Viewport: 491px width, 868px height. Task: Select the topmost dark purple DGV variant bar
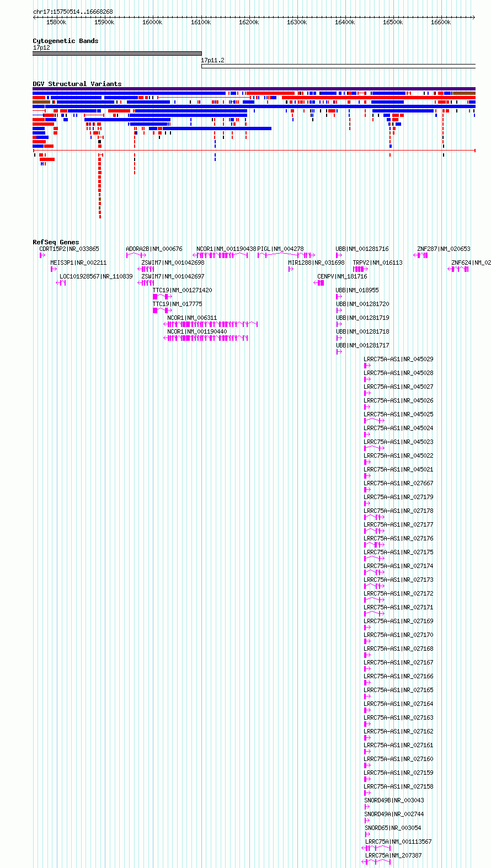pyautogui.click(x=254, y=89)
